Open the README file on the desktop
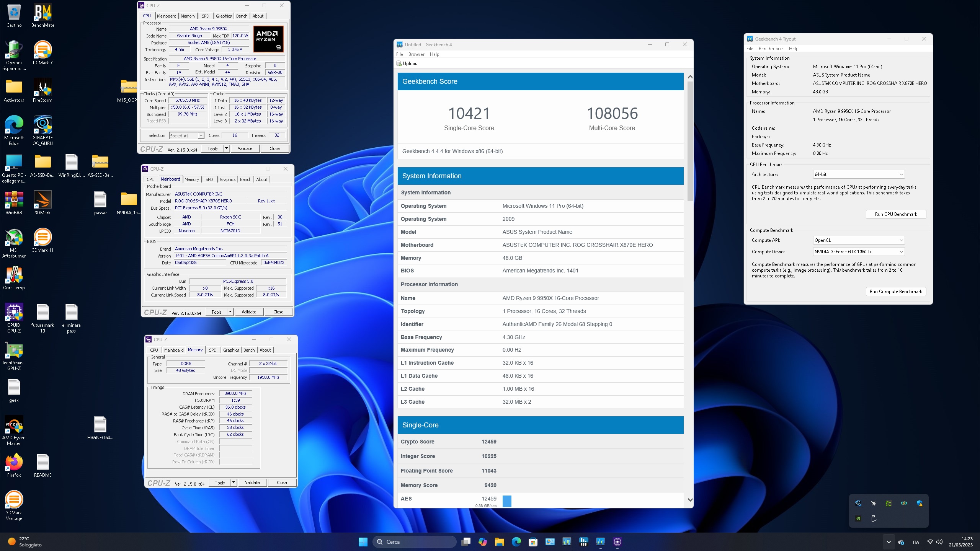980x551 pixels. [42, 466]
